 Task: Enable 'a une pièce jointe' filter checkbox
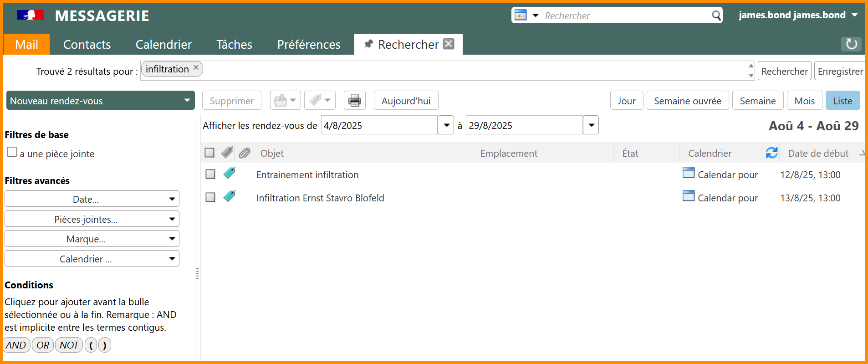point(12,152)
